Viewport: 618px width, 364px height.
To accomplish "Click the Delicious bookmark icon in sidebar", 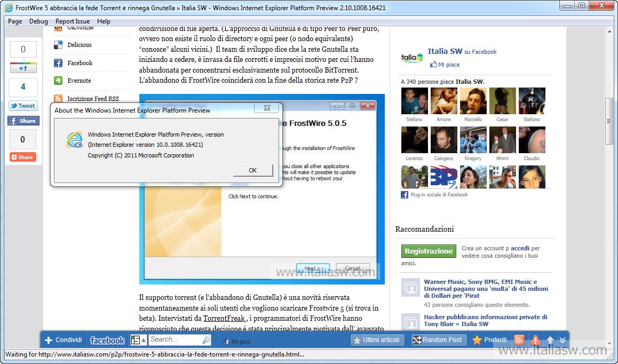I will click(x=58, y=45).
